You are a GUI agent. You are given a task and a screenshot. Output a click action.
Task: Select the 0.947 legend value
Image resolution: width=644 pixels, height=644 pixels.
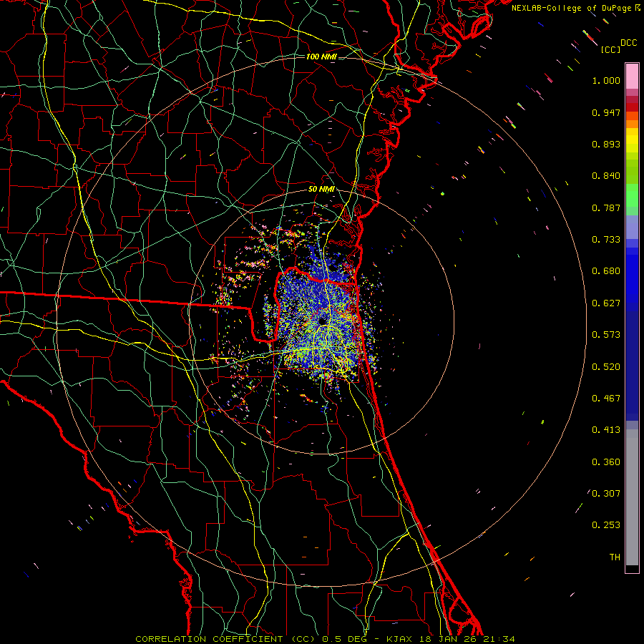606,112
